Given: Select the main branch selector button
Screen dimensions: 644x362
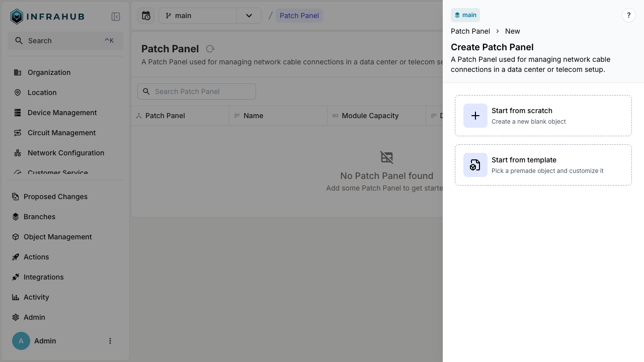Looking at the screenshot, I should pyautogui.click(x=198, y=16).
